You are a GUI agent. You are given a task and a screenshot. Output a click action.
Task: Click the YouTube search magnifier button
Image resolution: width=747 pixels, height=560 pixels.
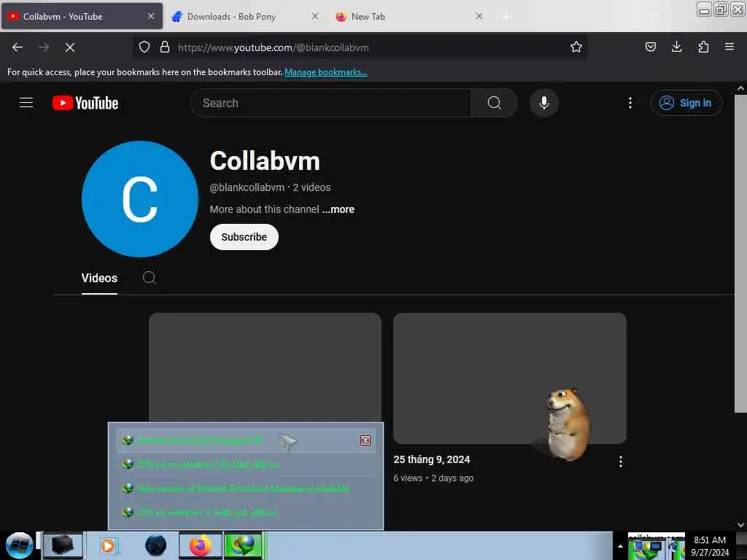tap(494, 103)
